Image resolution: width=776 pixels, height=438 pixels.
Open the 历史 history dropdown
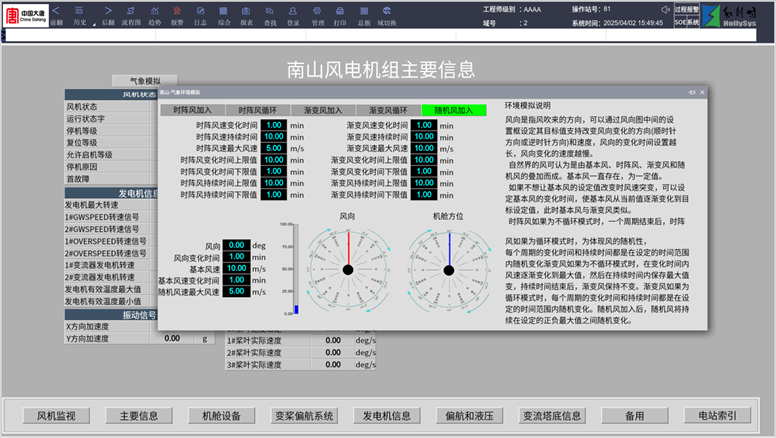coord(82,11)
